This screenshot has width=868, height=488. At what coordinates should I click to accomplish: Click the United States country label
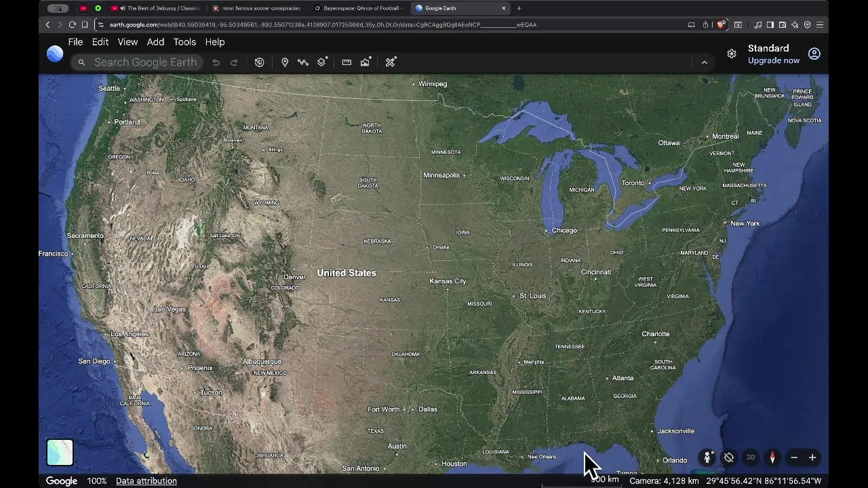point(347,273)
